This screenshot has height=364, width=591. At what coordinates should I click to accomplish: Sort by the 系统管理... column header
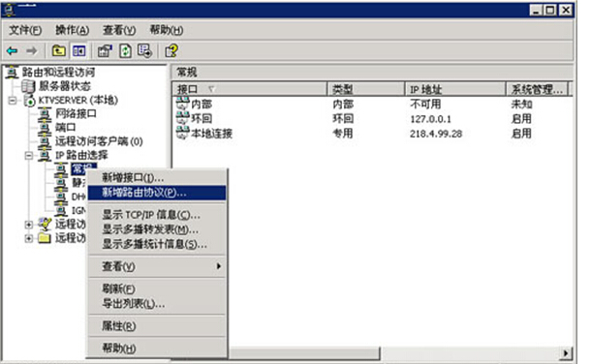click(x=537, y=89)
